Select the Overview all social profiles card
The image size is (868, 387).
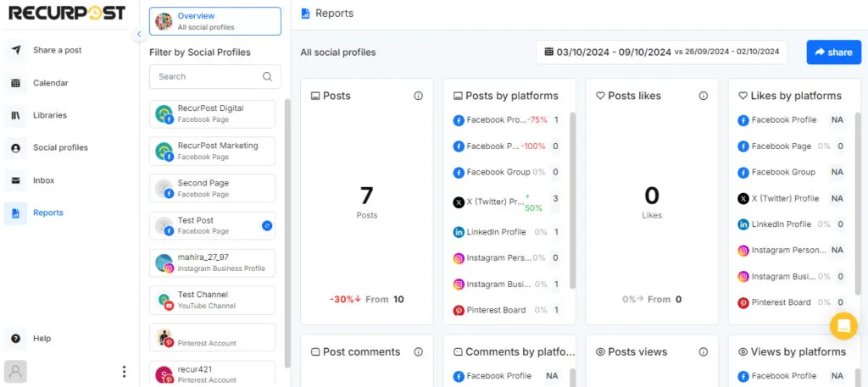pyautogui.click(x=214, y=21)
